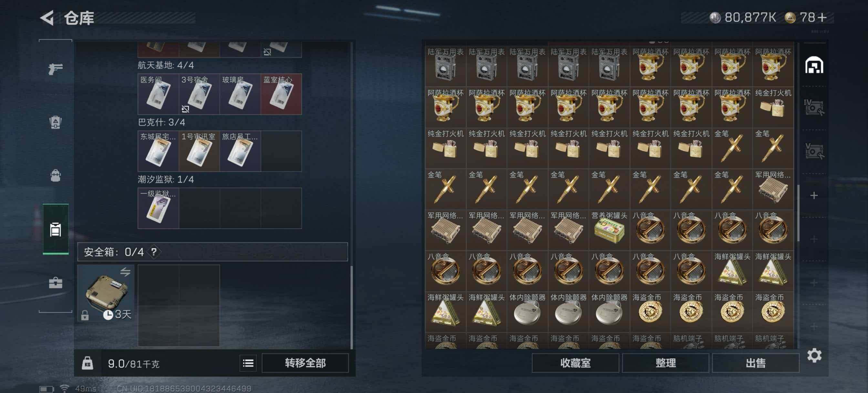Select the key card holder sidebar tab

tap(56, 229)
